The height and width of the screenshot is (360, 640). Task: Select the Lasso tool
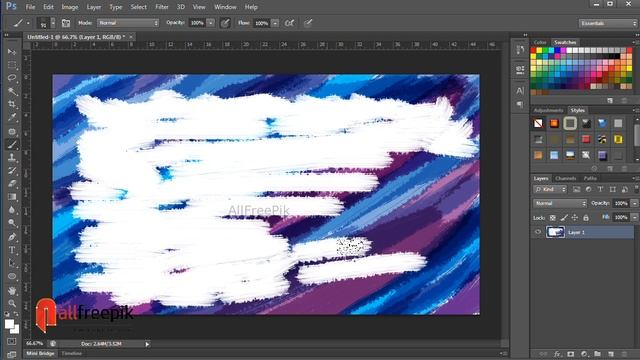[12, 78]
